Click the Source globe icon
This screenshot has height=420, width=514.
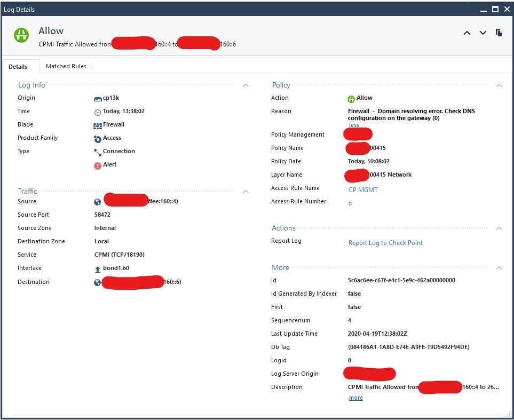tap(98, 202)
